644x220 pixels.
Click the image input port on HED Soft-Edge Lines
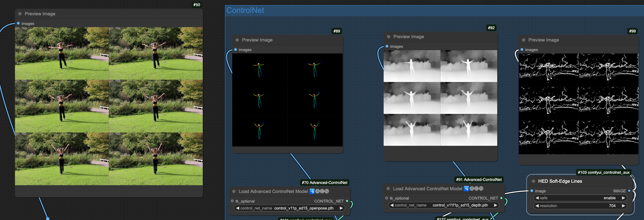[x=532, y=191]
